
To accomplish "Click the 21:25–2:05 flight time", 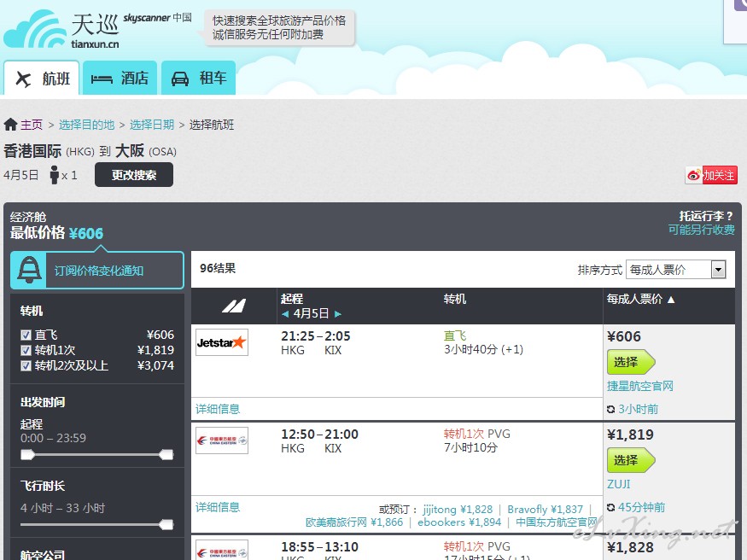I will (315, 336).
